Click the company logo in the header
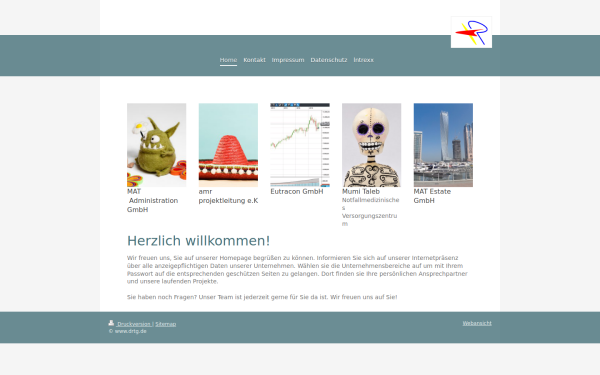 [471, 33]
